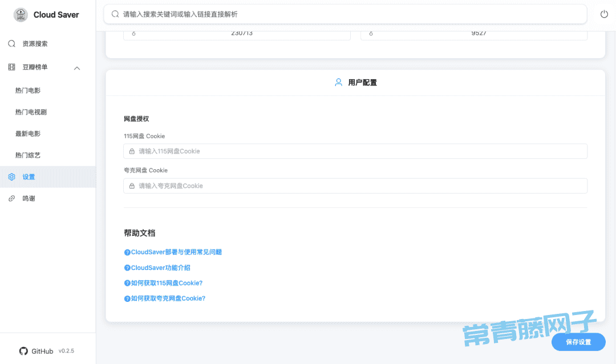This screenshot has width=616, height=364.
Task: Click the 网盘授权 heading
Action: [x=136, y=119]
